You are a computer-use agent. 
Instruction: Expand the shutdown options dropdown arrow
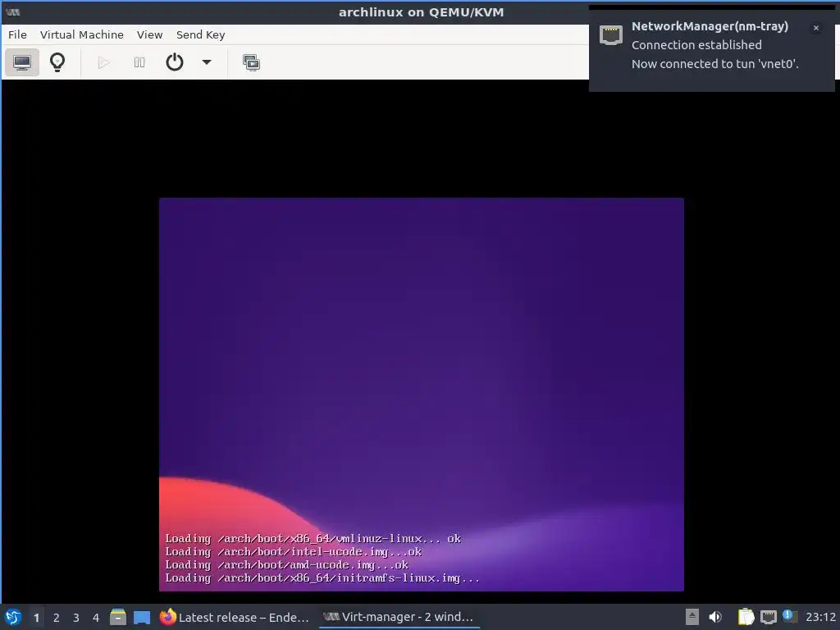pos(207,62)
